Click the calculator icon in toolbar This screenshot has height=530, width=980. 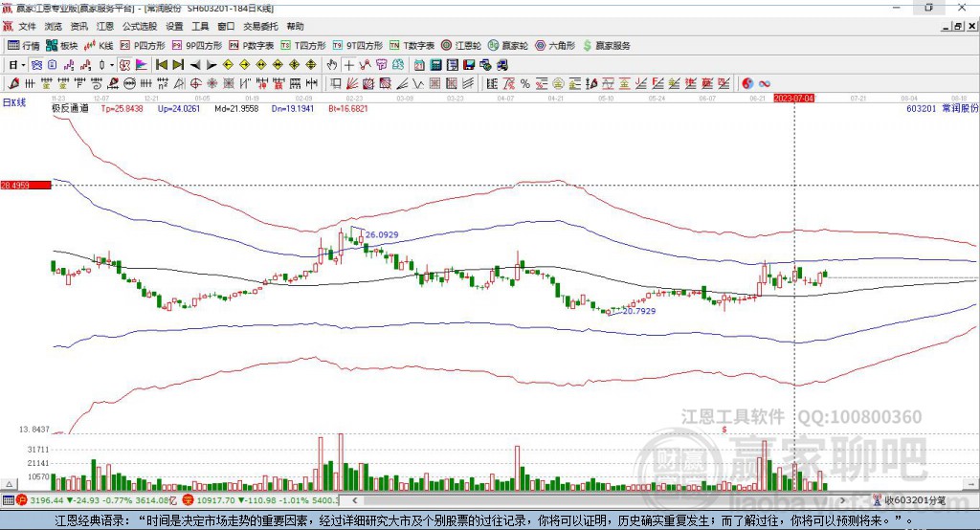pos(435,65)
